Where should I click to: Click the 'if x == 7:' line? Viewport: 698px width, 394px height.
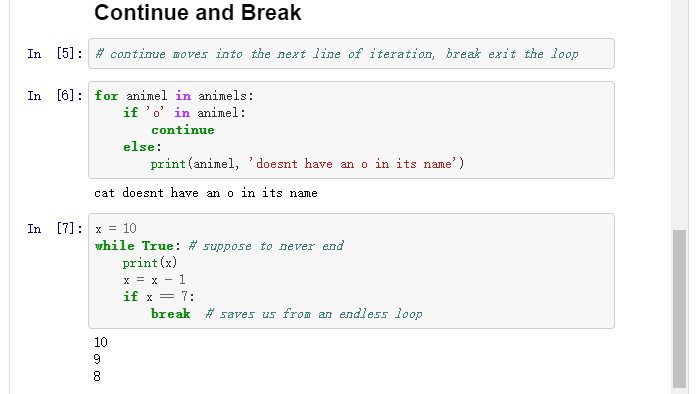158,297
